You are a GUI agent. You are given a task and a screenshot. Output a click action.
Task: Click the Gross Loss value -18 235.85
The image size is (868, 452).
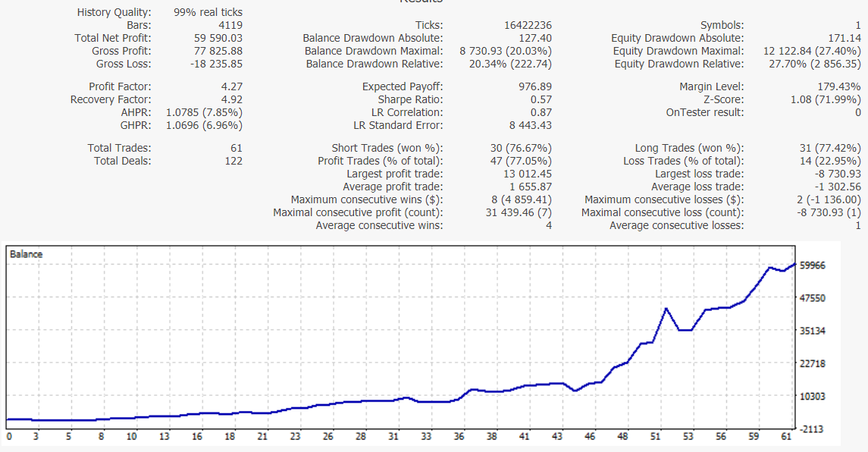click(x=216, y=64)
